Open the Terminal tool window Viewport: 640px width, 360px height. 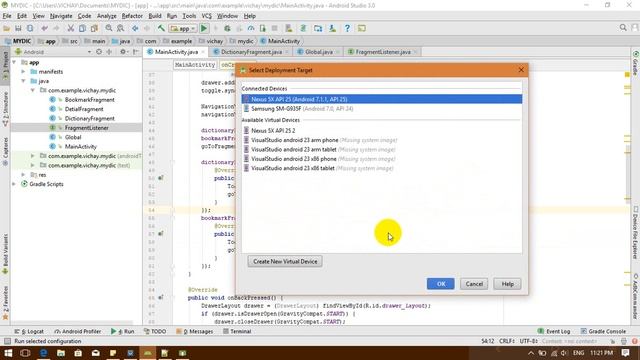(237, 331)
